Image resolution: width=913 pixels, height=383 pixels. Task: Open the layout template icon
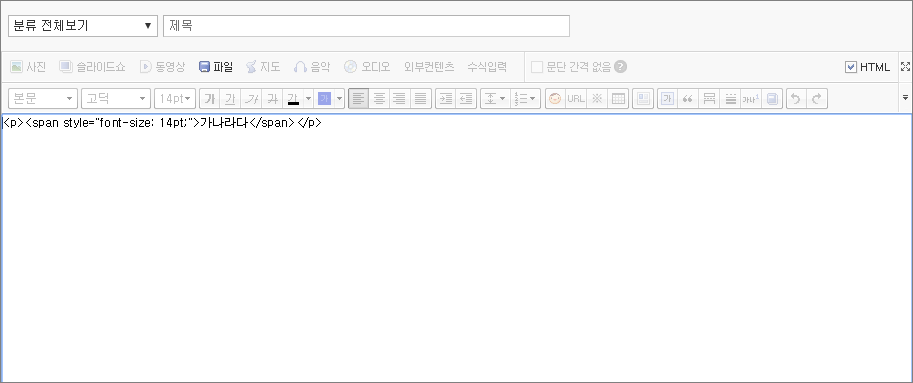pos(643,99)
